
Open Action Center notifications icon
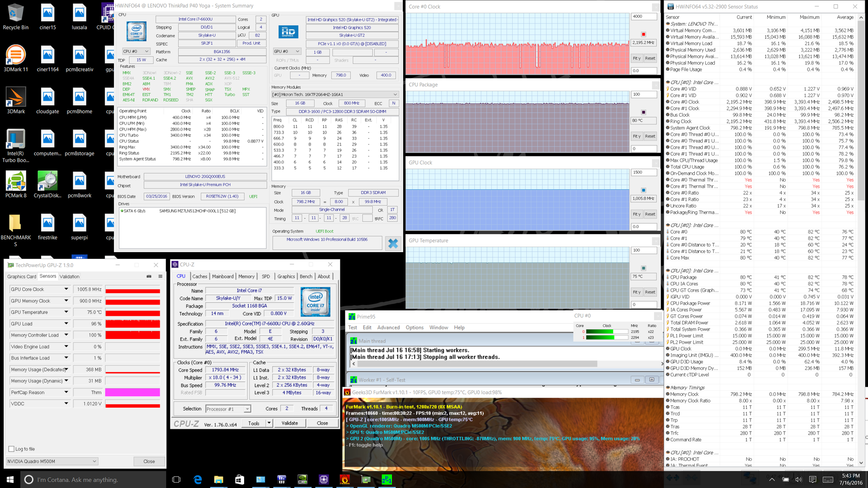[812, 479]
